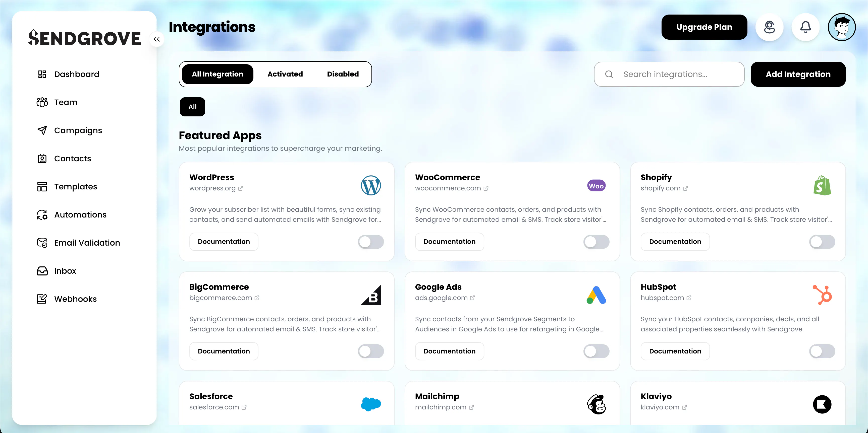Toggle the BigCommerce integration on
The width and height of the screenshot is (868, 433).
coord(371,351)
